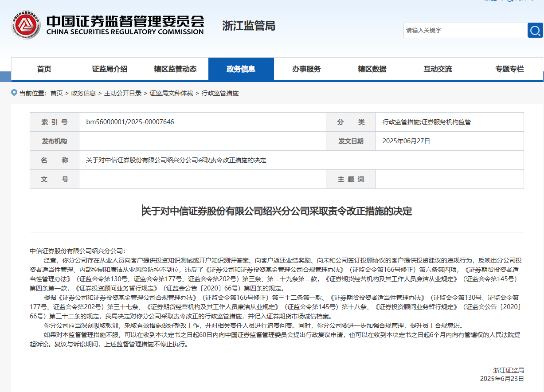Click the location pin icon beside 当前位置
Image resolution: width=544 pixels, height=392 pixels.
tap(14, 93)
